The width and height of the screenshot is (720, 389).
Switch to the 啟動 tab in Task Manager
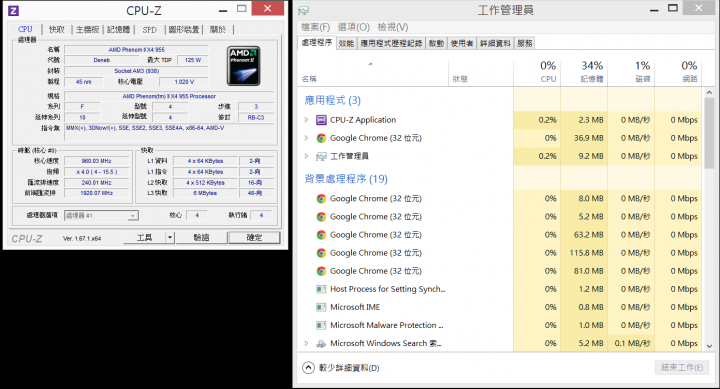tap(436, 43)
